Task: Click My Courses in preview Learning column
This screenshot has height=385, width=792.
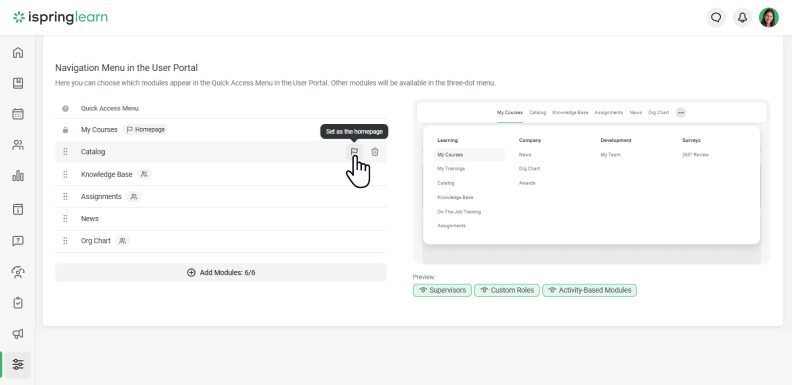Action: 450,155
